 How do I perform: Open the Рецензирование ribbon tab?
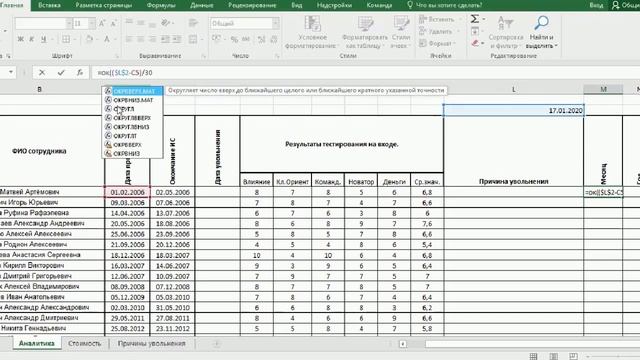pyautogui.click(x=252, y=5)
